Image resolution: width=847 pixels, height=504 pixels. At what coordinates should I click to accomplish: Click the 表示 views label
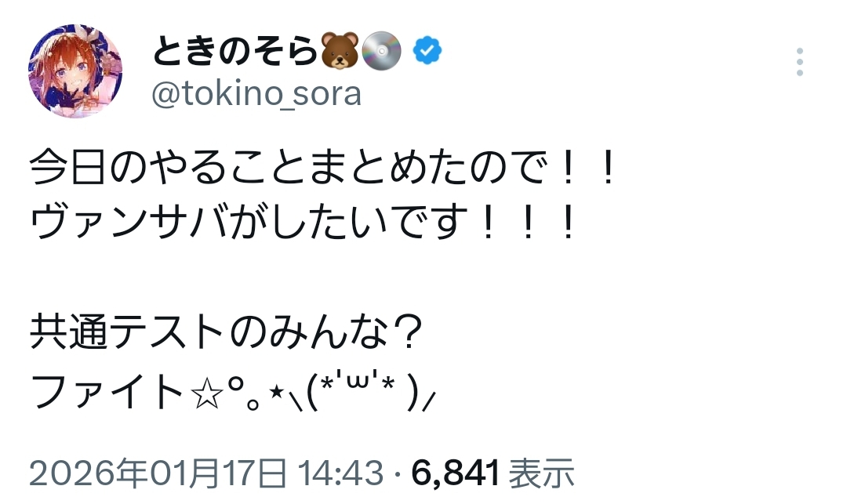pos(542,474)
